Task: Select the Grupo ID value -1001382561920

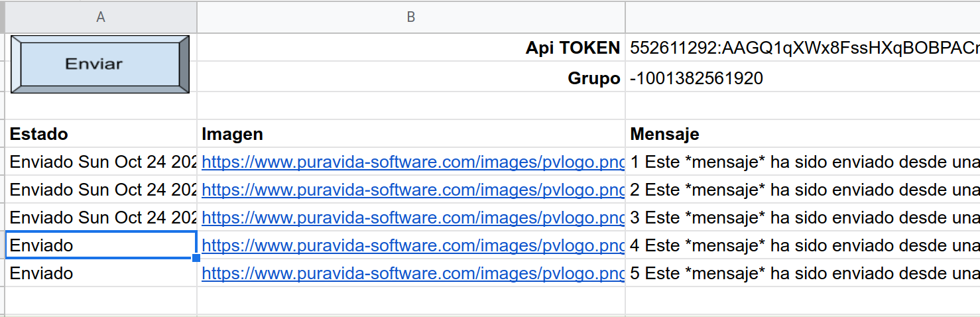Action: tap(697, 78)
